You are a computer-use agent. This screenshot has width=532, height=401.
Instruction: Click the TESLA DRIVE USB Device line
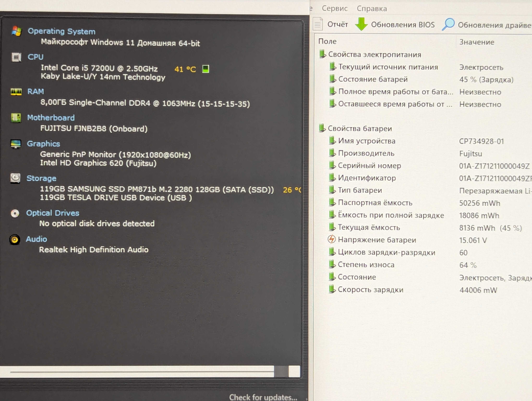click(x=116, y=198)
